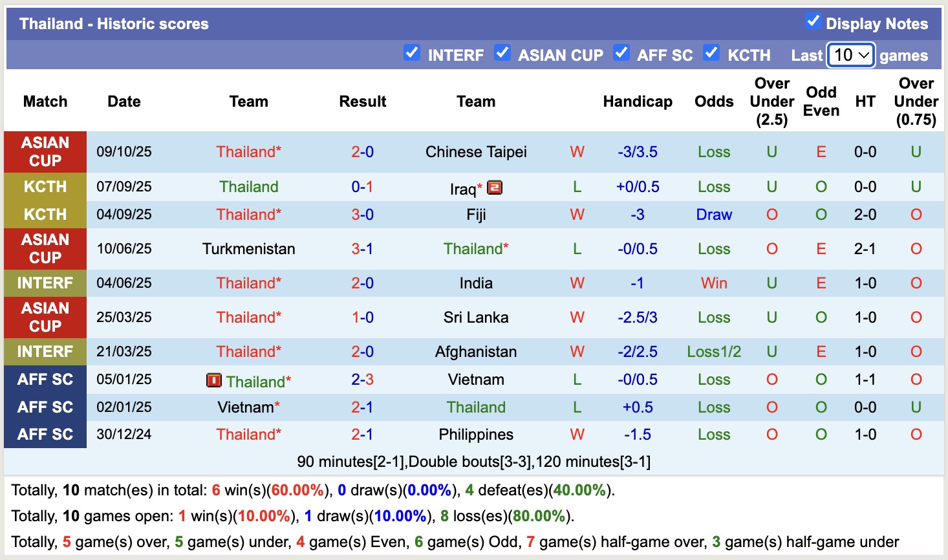
Task: Click the red card icon beside Thailand
Action: pos(214,380)
